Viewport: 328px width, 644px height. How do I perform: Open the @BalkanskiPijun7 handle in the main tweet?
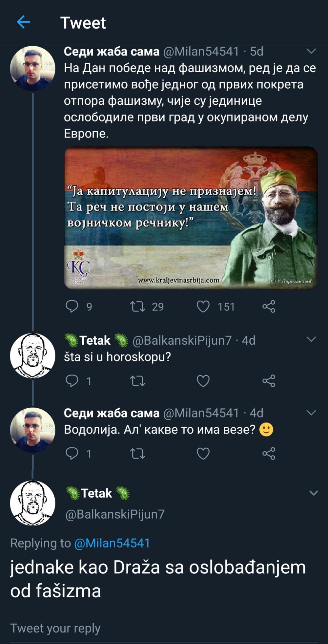click(x=115, y=514)
